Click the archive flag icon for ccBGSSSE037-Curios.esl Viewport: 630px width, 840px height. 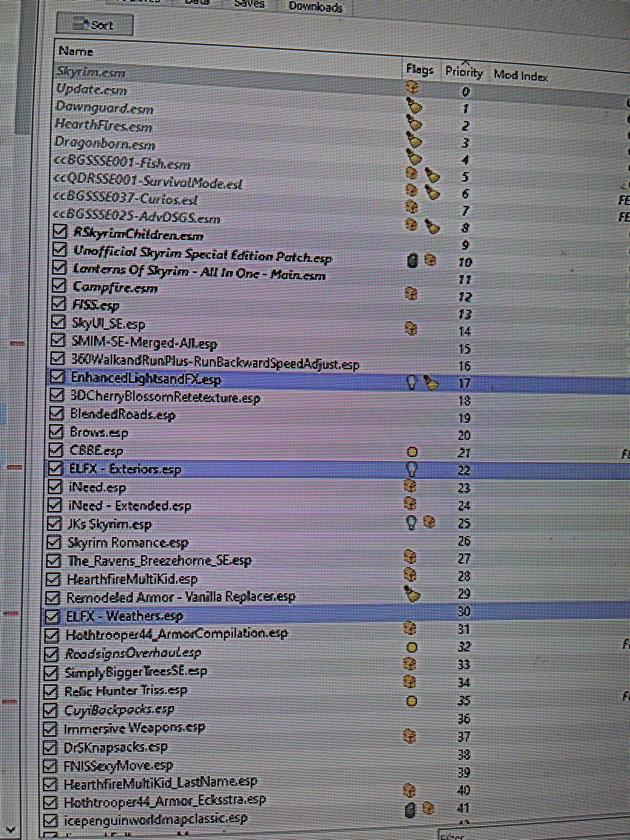tap(412, 206)
